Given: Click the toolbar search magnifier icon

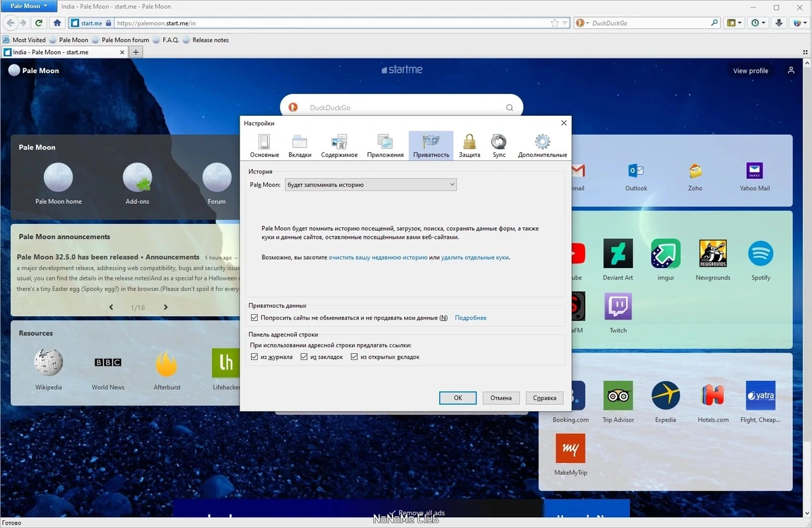Looking at the screenshot, I should pyautogui.click(x=715, y=23).
